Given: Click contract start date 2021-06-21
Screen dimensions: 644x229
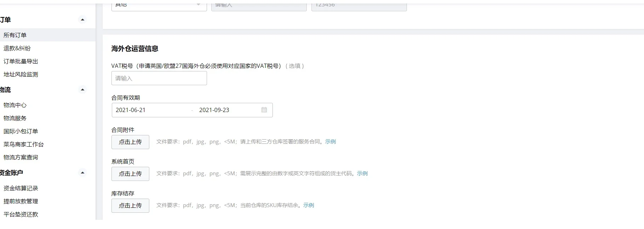Looking at the screenshot, I should [131, 110].
